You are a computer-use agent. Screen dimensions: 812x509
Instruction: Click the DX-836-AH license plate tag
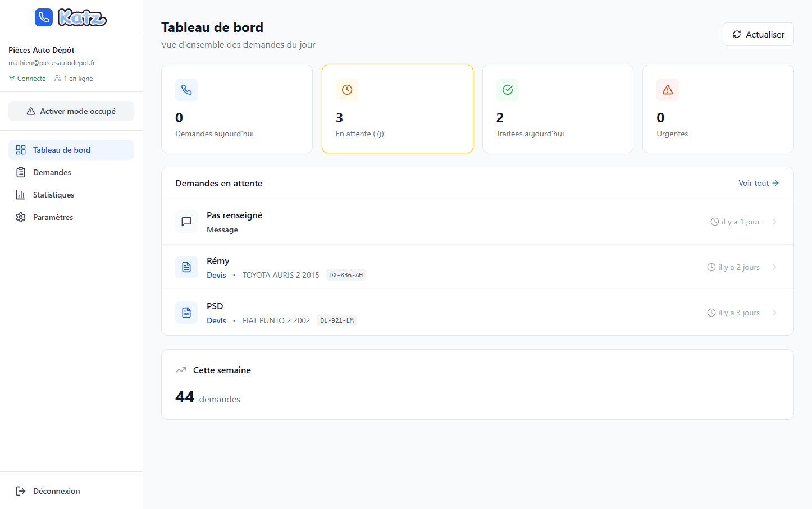[346, 275]
